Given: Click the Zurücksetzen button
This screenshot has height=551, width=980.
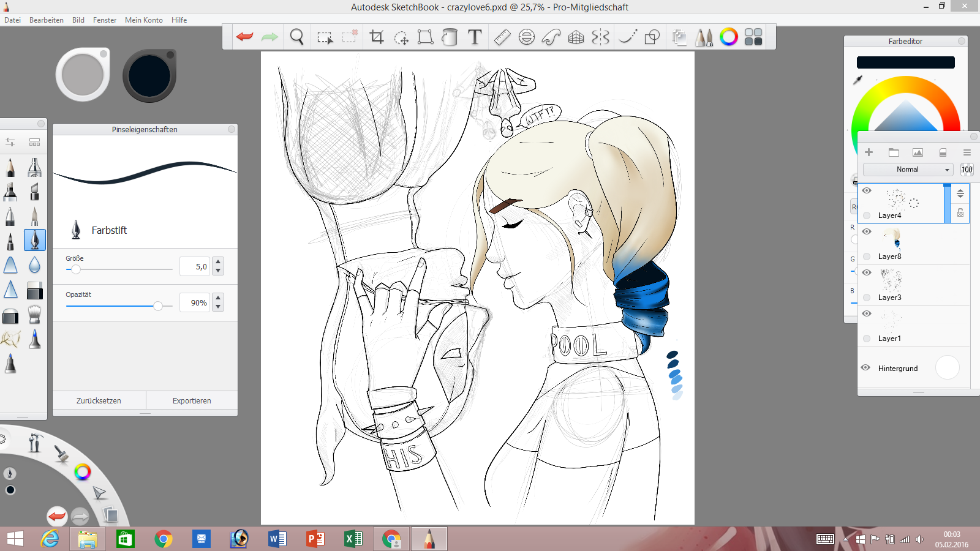Looking at the screenshot, I should [99, 400].
